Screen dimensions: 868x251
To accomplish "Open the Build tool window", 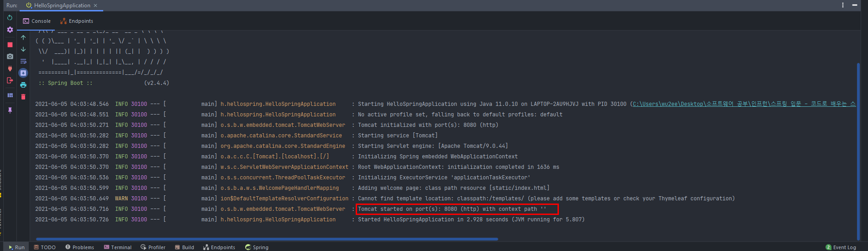I will 184,247.
